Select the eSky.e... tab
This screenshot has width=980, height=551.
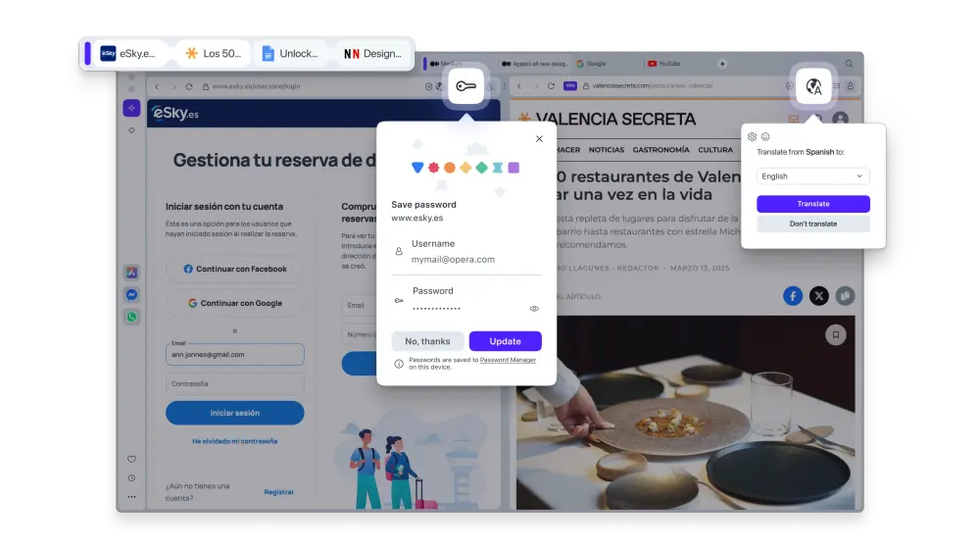(128, 54)
